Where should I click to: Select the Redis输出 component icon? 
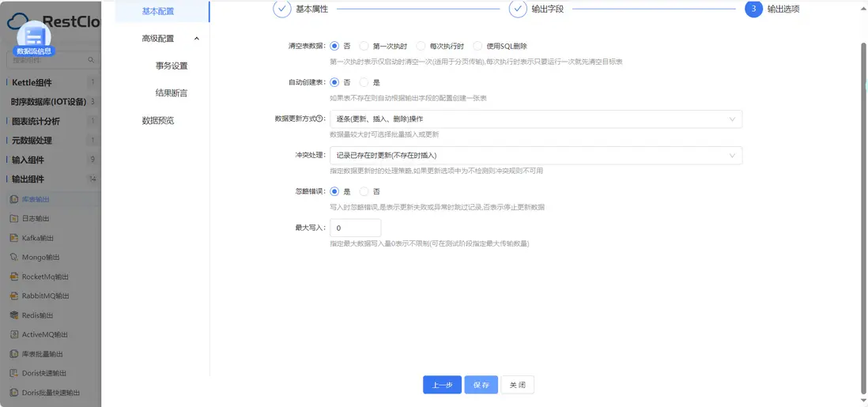tap(15, 315)
